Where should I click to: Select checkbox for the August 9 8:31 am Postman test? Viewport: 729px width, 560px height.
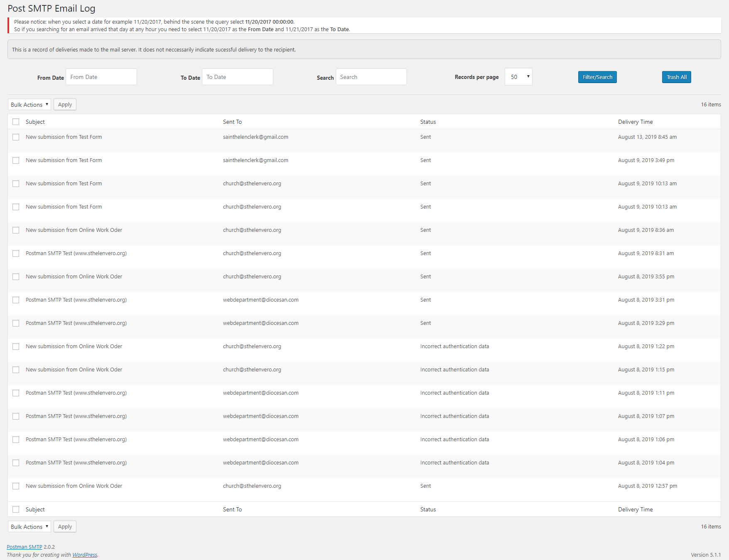[x=16, y=253]
